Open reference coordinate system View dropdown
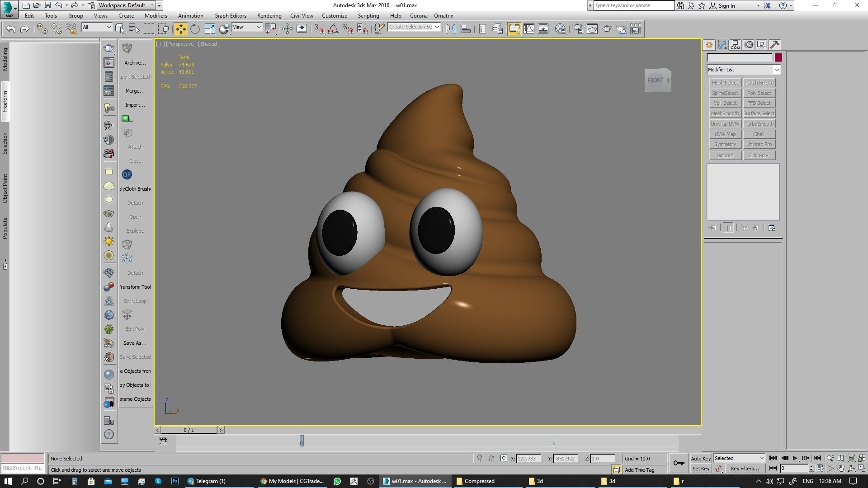Screen dimensions: 868x488 tap(247, 28)
